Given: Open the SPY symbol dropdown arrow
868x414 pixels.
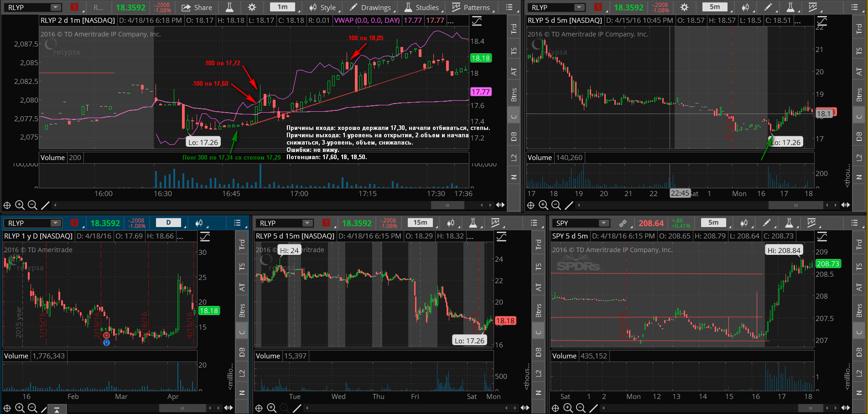Looking at the screenshot, I should pyautogui.click(x=603, y=223).
